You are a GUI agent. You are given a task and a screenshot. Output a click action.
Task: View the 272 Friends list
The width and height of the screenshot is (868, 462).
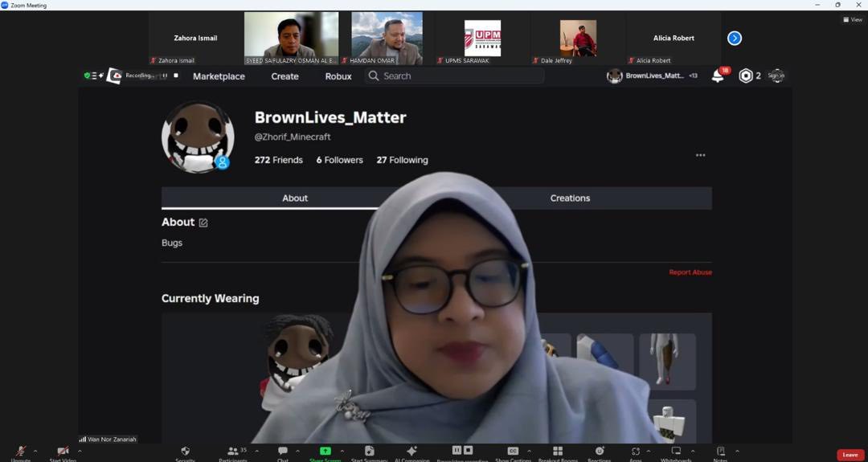(x=278, y=160)
